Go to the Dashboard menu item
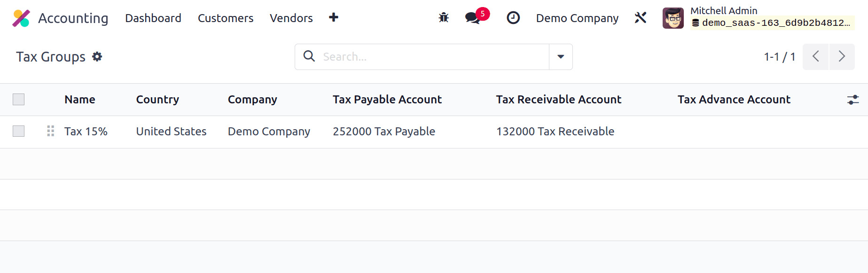The height and width of the screenshot is (273, 868). 153,18
